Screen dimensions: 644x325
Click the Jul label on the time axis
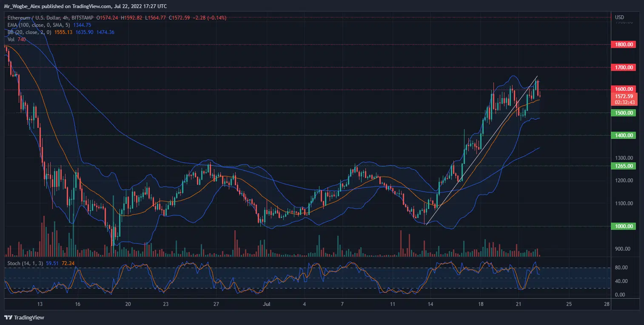[267, 304]
